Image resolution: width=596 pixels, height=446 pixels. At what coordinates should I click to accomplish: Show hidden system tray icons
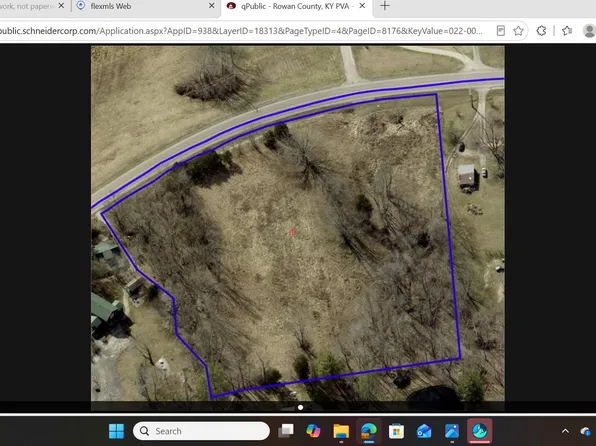coord(565,431)
